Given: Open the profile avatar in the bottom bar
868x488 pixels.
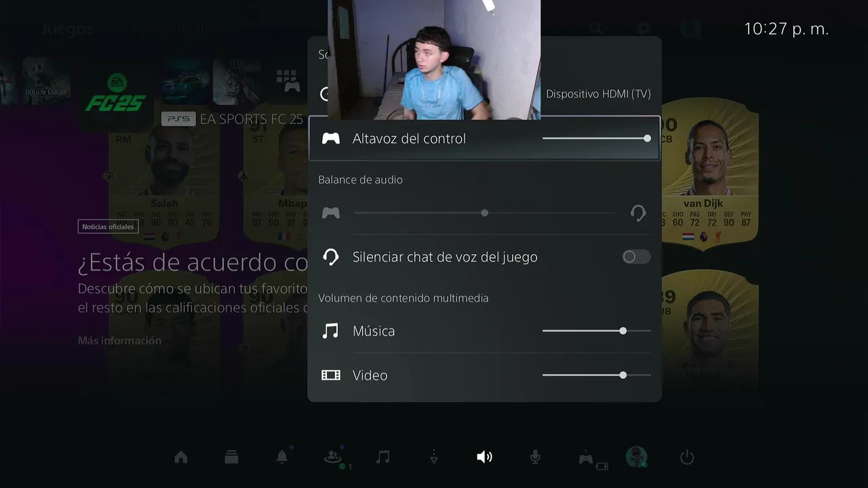Looking at the screenshot, I should 636,457.
